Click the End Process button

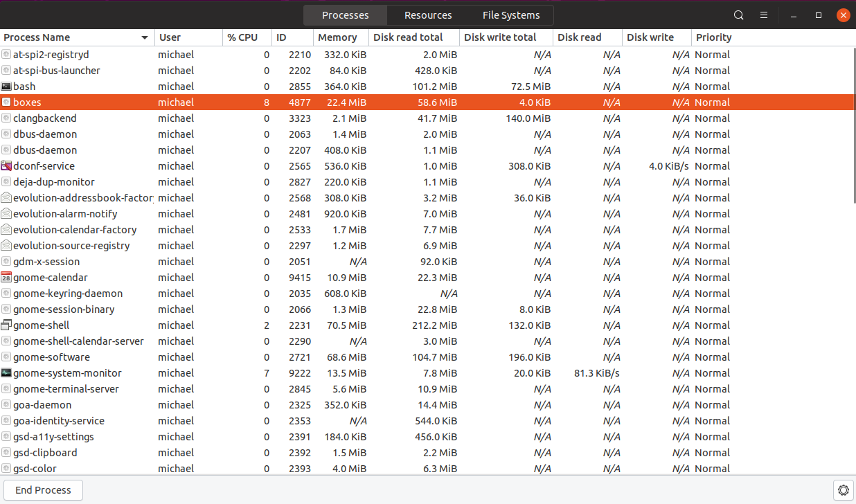[x=43, y=490]
